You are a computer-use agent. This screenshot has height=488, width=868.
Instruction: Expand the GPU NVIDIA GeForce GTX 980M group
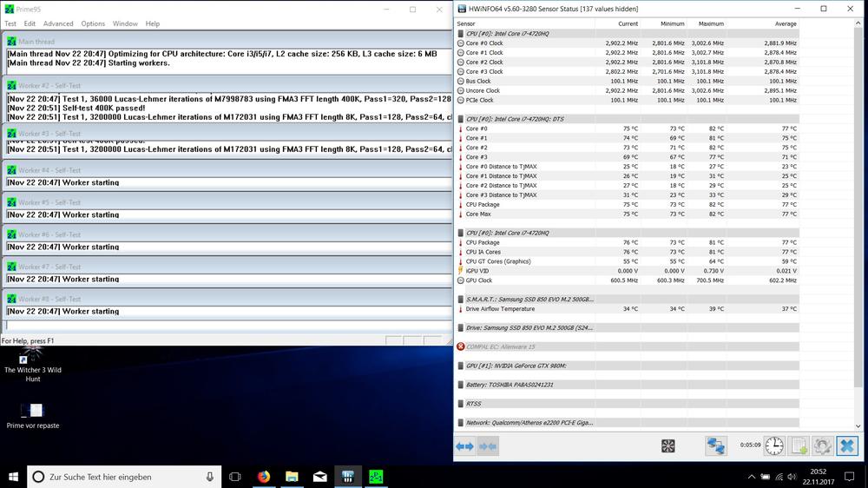tap(511, 366)
